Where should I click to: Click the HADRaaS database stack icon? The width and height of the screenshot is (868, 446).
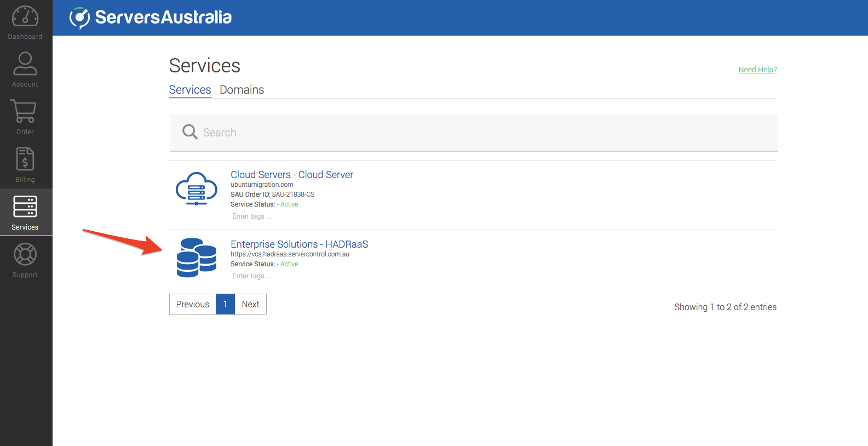pyautogui.click(x=196, y=258)
